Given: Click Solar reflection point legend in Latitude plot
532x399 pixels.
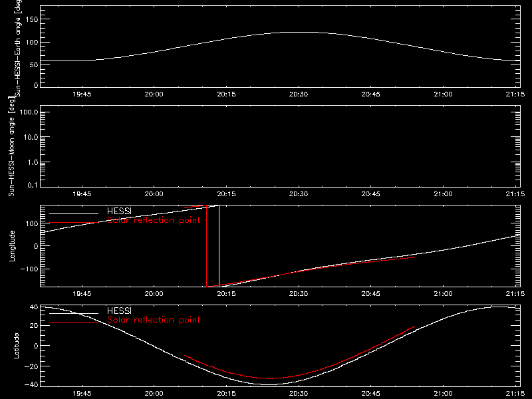Looking at the screenshot, I should tap(154, 320).
